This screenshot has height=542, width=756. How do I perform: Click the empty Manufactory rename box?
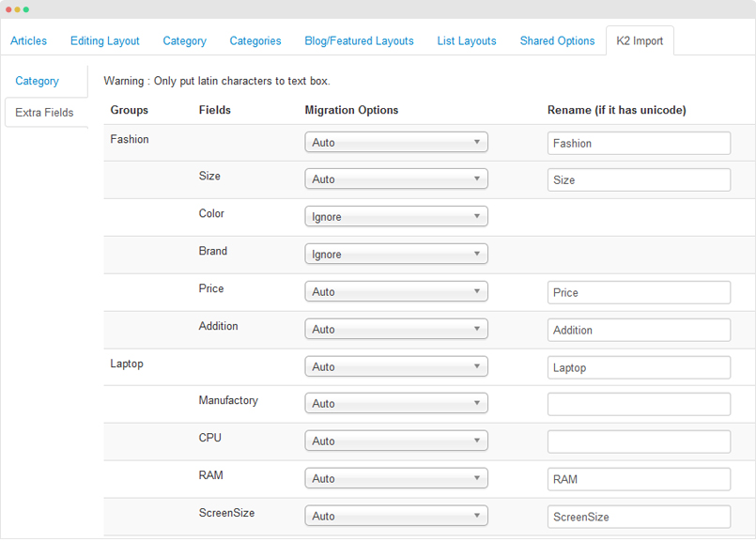point(639,404)
